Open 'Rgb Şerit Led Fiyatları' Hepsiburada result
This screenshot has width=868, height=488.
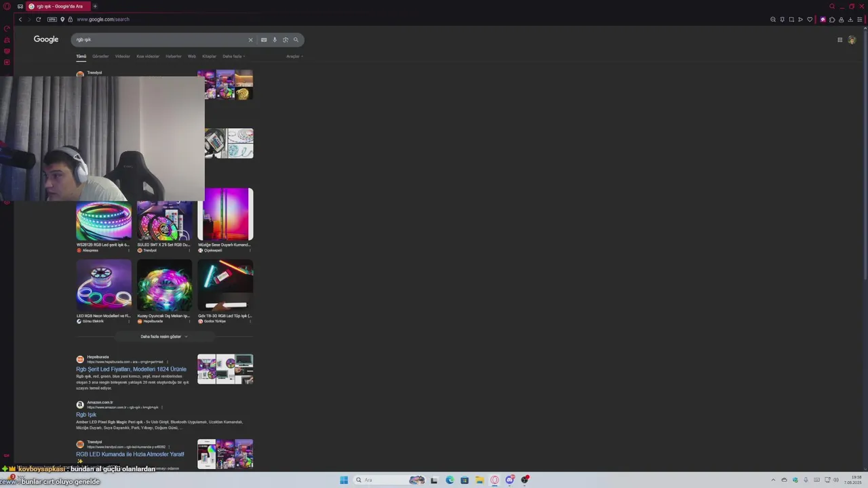[131, 369]
